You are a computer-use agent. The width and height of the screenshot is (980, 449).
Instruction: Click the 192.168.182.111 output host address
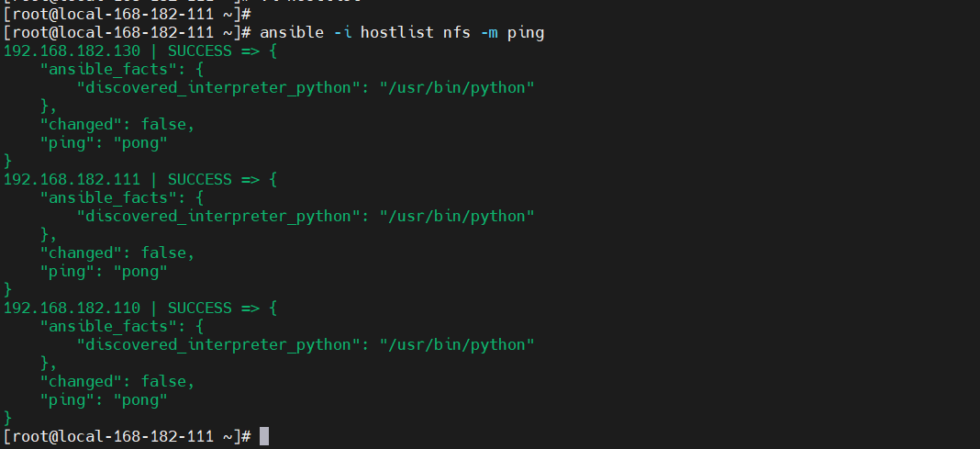coord(72,179)
